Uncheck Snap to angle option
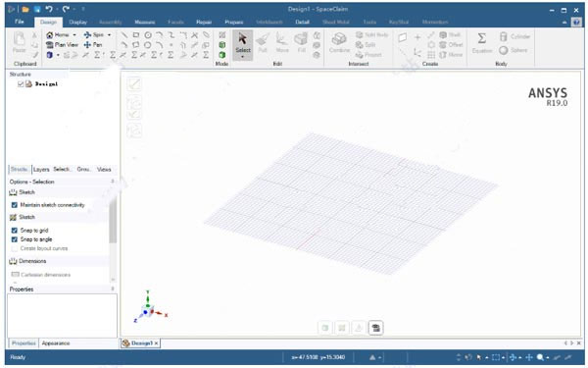The image size is (588, 368). 15,239
